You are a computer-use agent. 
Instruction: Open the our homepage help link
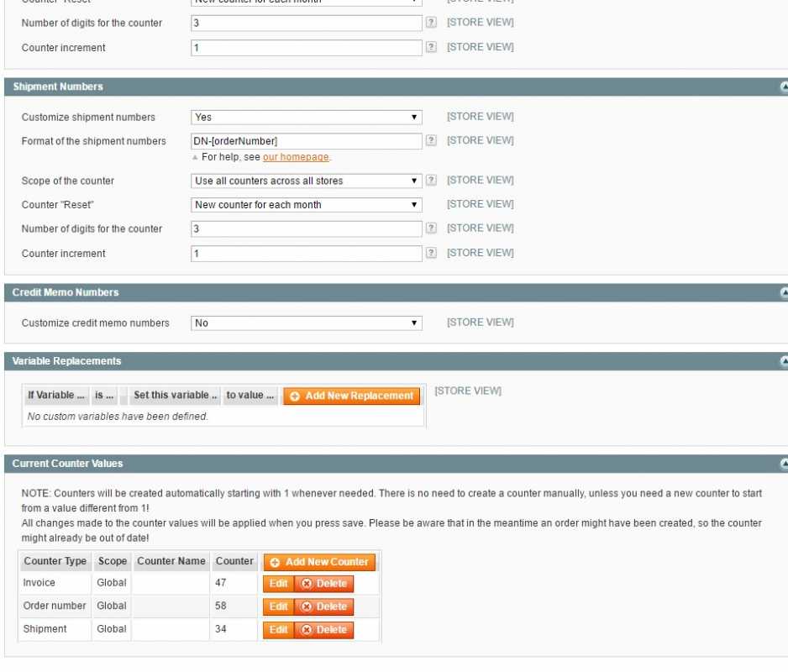[296, 157]
